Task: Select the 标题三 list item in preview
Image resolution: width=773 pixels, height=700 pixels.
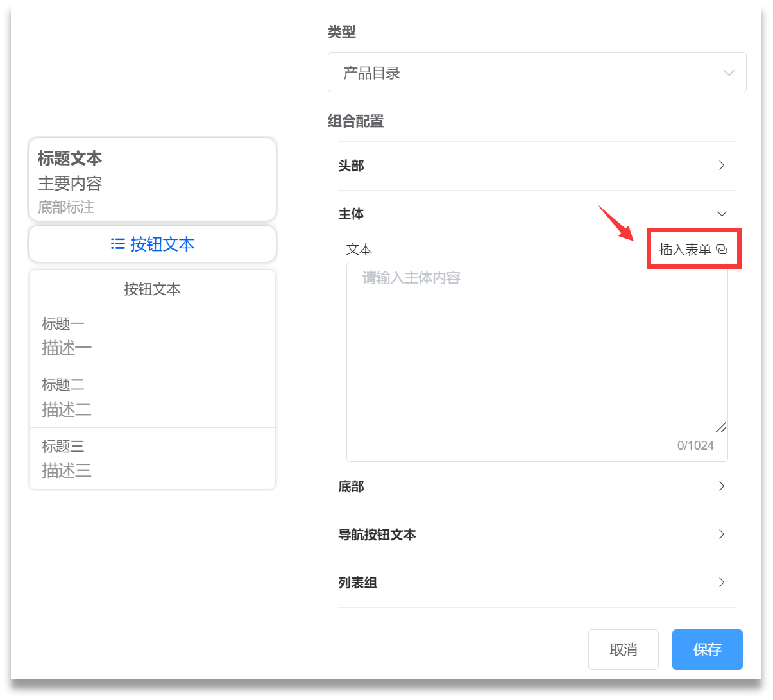Action: click(x=152, y=458)
